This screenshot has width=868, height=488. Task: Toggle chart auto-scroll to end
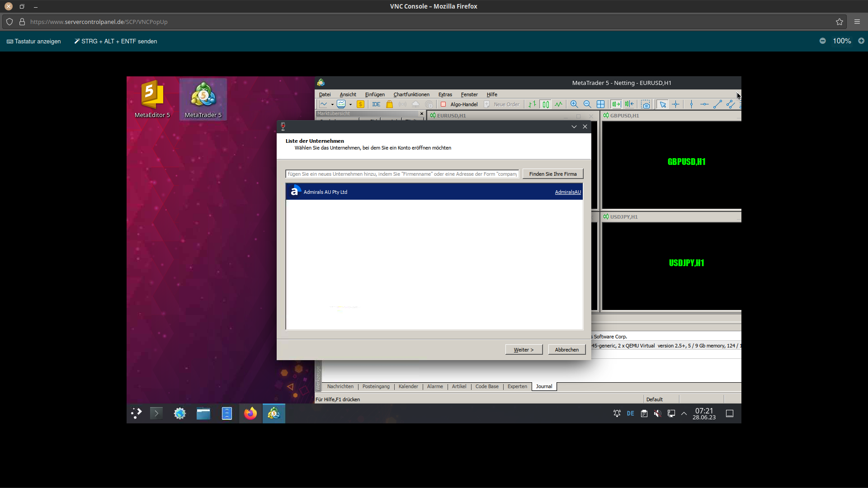(x=616, y=104)
